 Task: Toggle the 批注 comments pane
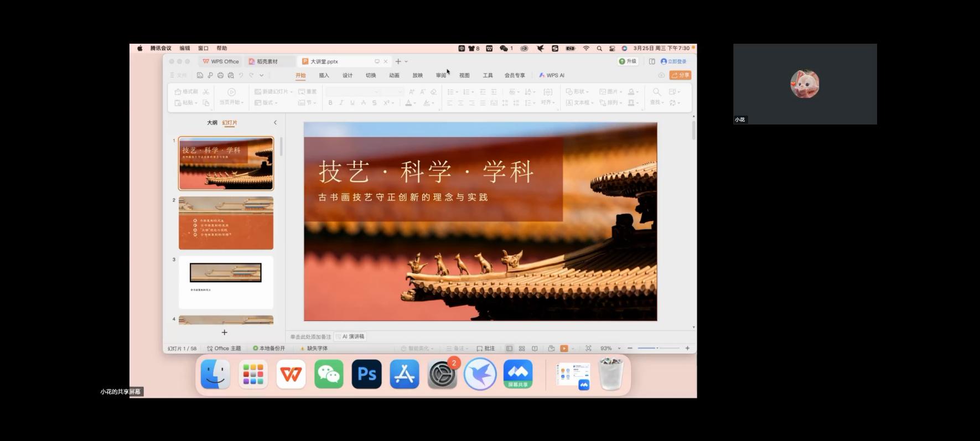pyautogui.click(x=486, y=349)
